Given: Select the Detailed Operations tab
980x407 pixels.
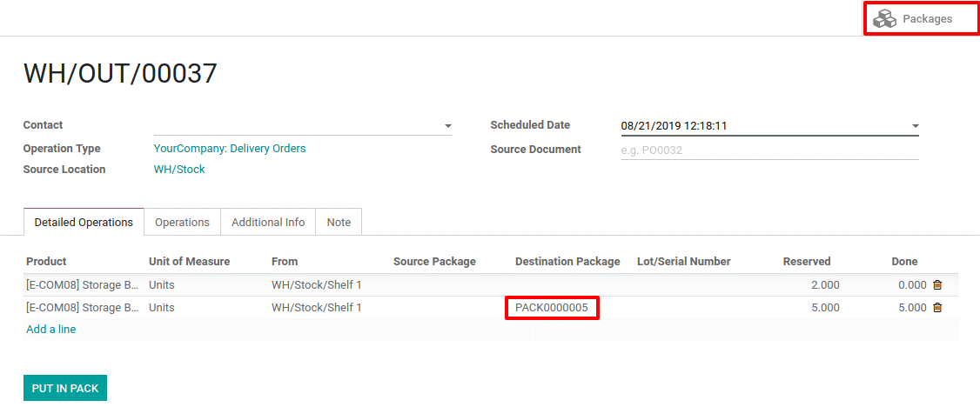Looking at the screenshot, I should tap(84, 223).
